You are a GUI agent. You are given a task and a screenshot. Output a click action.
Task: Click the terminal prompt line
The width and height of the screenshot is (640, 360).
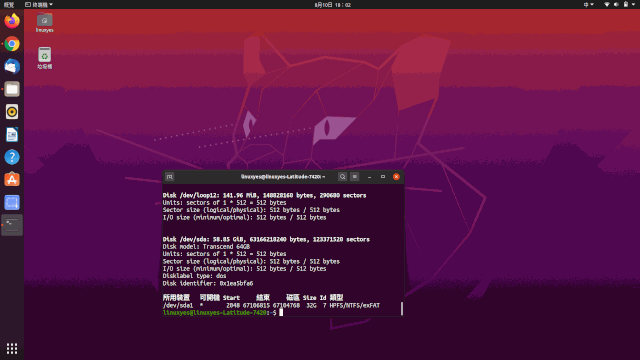(222, 313)
